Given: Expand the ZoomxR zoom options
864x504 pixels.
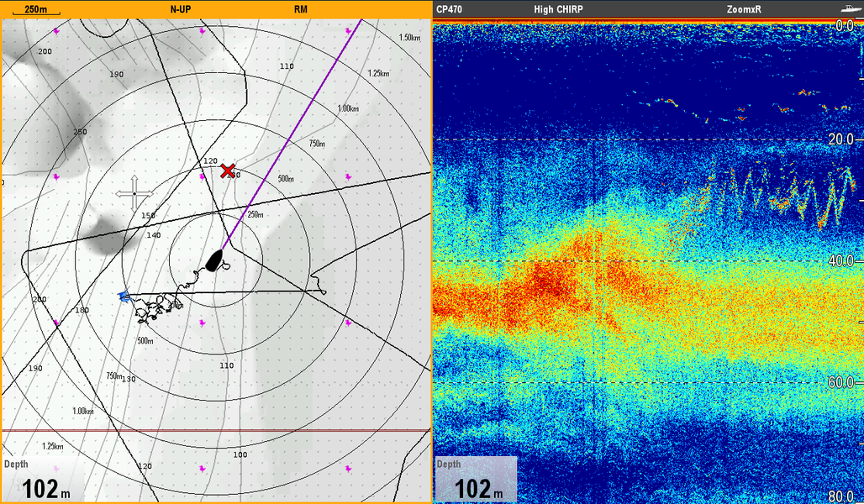Looking at the screenshot, I should [x=743, y=9].
